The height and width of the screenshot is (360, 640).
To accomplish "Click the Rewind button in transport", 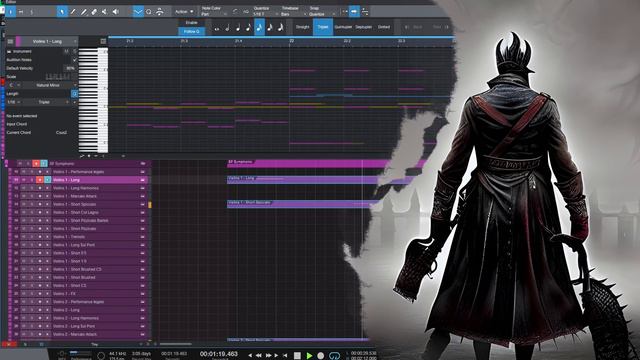I will click(259, 356).
